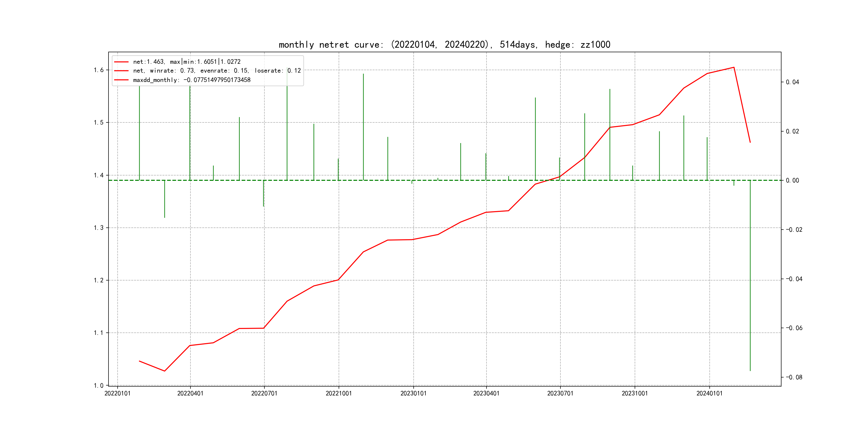Image resolution: width=868 pixels, height=434 pixels.
Task: Click the 0.04 right y-axis label
Action: point(792,82)
